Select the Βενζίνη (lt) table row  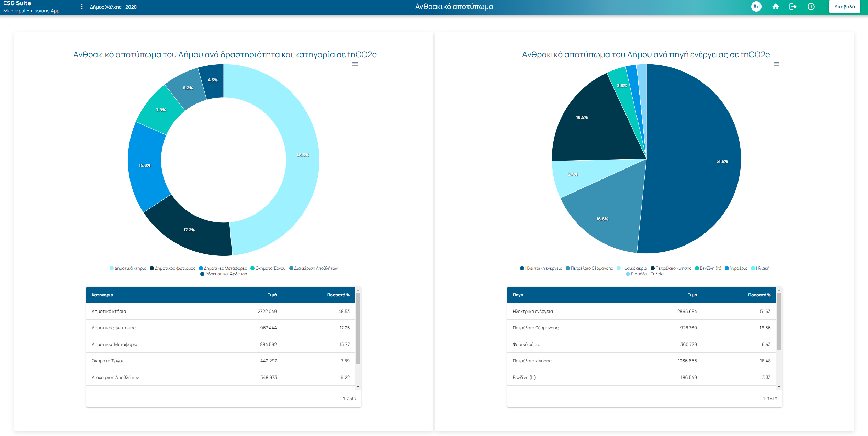pyautogui.click(x=642, y=378)
